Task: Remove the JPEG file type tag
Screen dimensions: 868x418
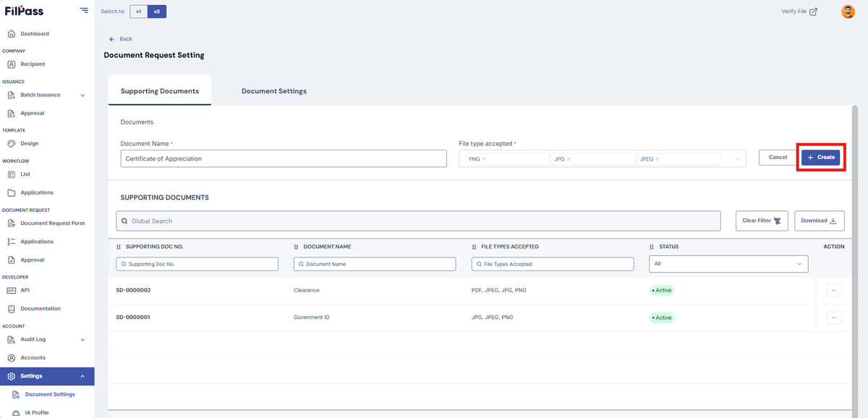Action: (658, 159)
